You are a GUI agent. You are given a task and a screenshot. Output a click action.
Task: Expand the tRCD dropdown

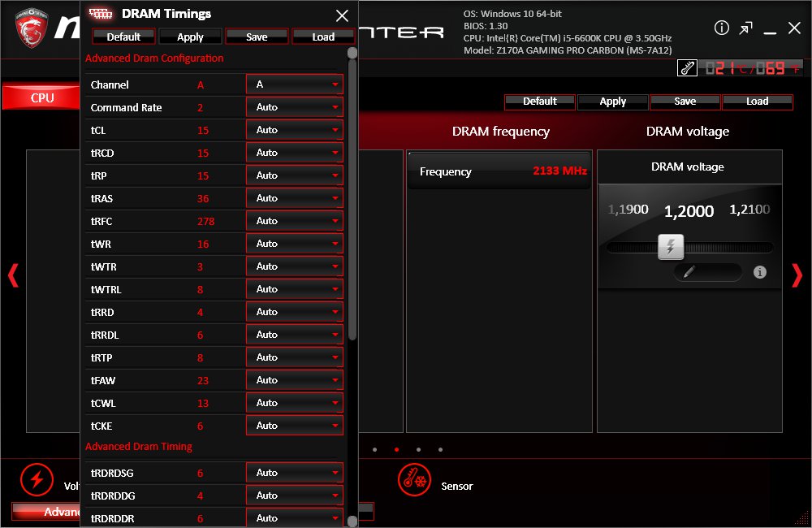tap(295, 153)
